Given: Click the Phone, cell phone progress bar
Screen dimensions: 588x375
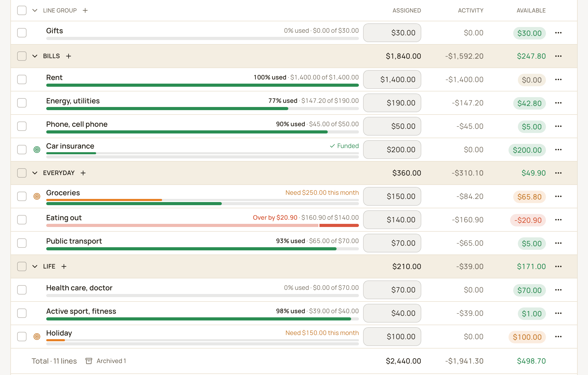Looking at the screenshot, I should coord(203,132).
